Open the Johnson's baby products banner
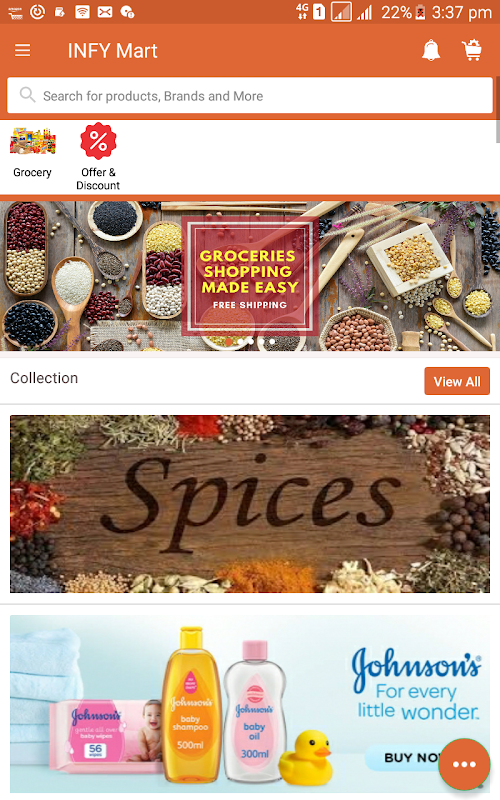This screenshot has height=800, width=500. [x=250, y=704]
